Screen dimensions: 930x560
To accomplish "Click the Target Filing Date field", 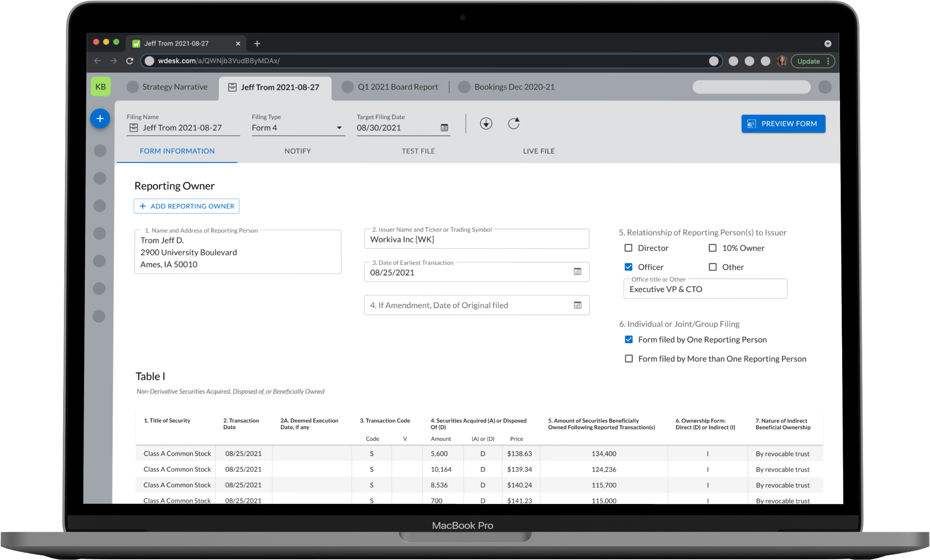I will (403, 128).
